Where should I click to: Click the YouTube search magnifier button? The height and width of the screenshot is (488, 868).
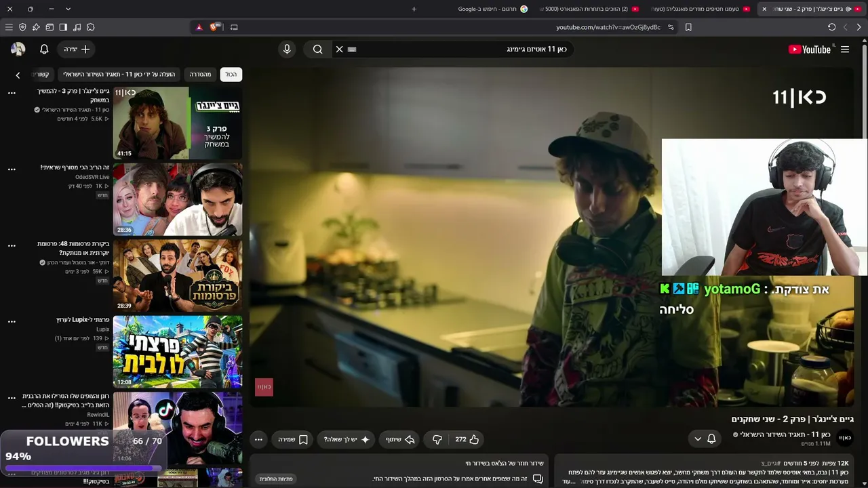pyautogui.click(x=317, y=49)
